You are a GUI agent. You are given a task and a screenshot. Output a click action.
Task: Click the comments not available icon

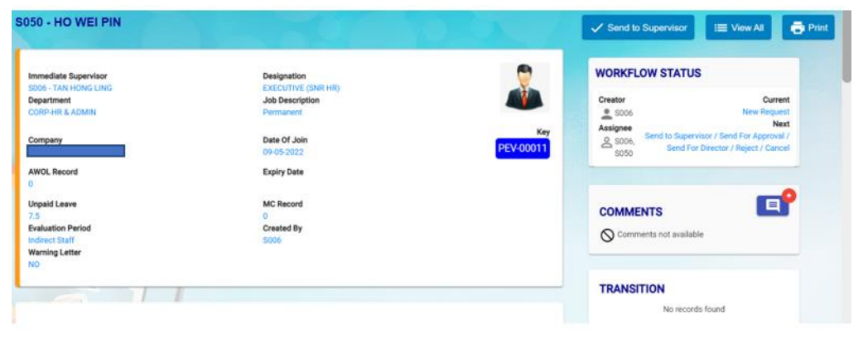coord(606,235)
